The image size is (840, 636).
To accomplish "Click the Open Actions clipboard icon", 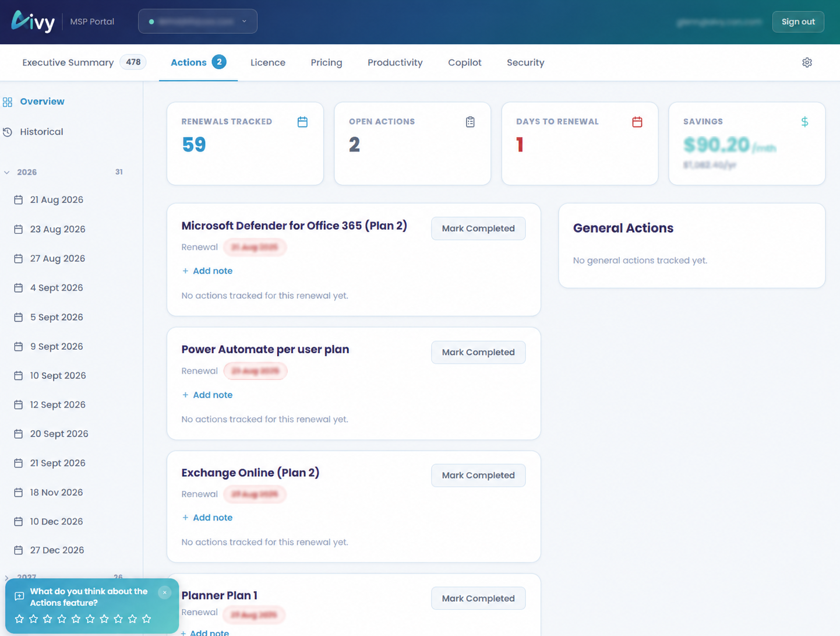I will [x=470, y=122].
